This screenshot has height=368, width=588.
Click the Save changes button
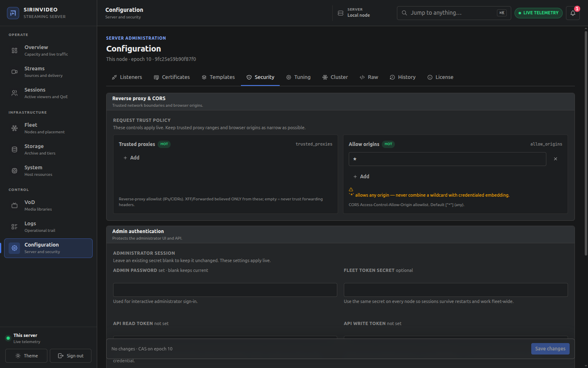pyautogui.click(x=550, y=349)
